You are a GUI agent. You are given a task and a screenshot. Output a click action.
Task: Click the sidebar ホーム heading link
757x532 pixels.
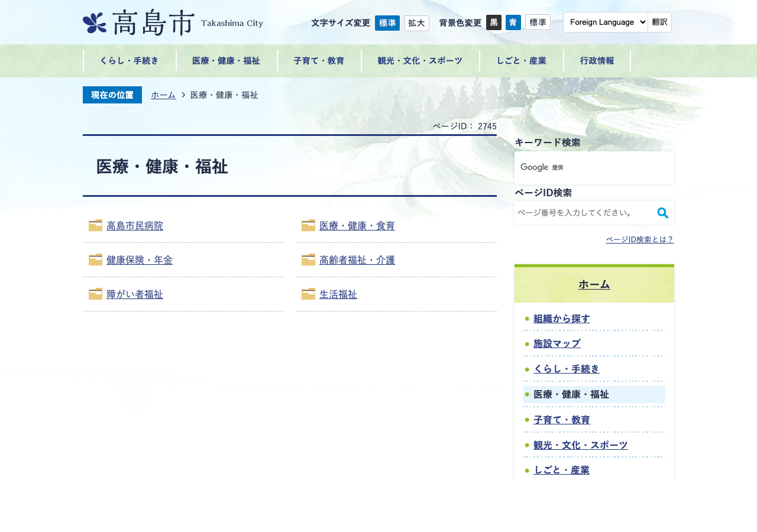click(x=594, y=284)
